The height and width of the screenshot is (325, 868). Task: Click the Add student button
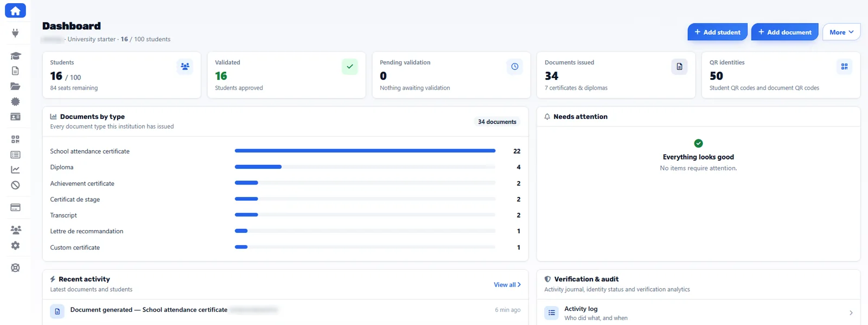pos(717,32)
